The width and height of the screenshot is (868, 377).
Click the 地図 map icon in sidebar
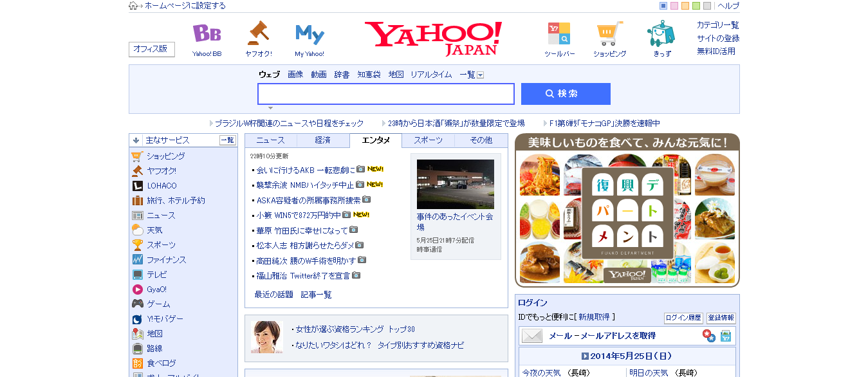[x=137, y=334]
